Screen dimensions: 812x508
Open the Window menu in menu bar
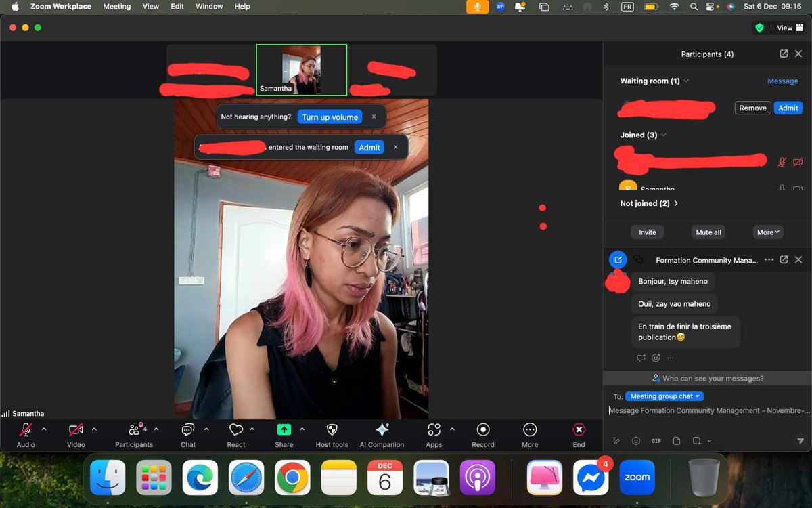[209, 6]
